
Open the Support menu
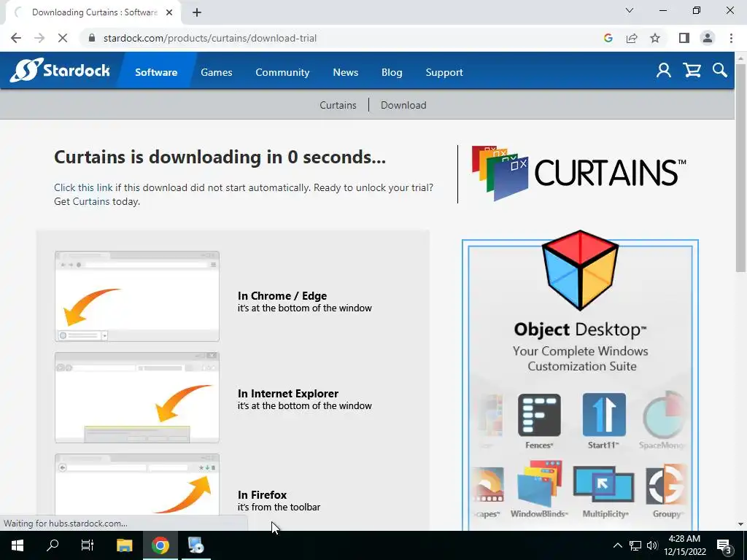point(444,72)
